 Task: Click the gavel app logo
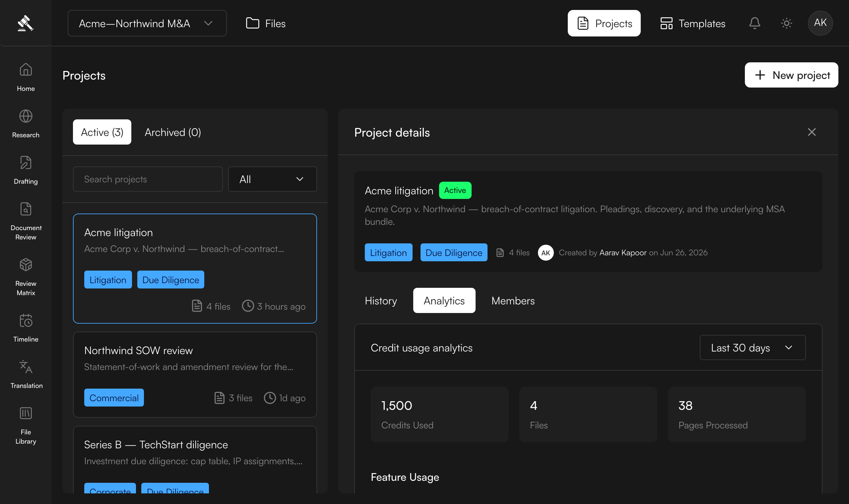tap(26, 23)
